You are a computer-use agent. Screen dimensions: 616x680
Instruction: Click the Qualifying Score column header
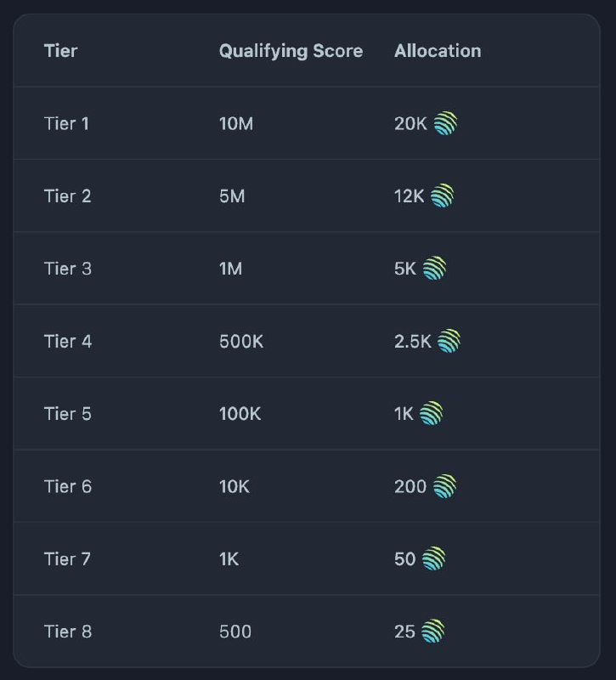(291, 51)
